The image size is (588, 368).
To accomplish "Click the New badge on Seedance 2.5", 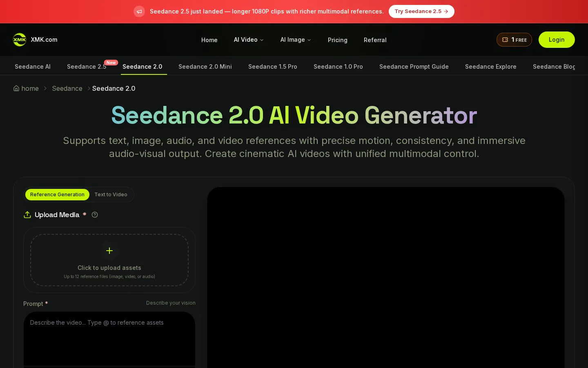I will [111, 63].
